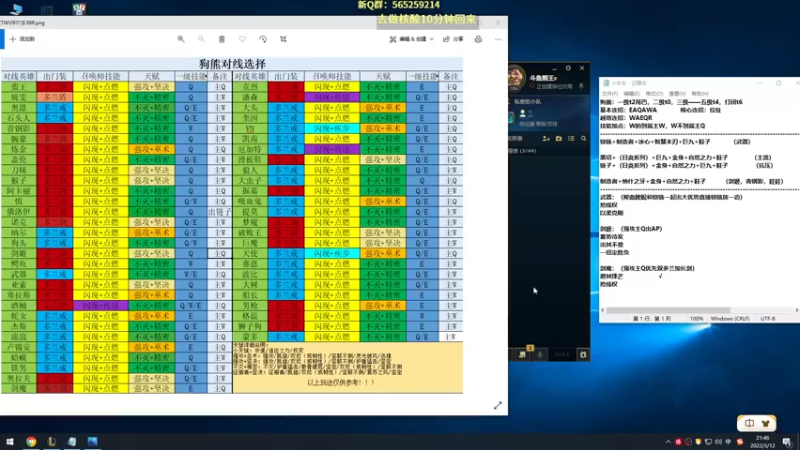The image size is (800, 450).
Task: Click the volume speaker icon in system tray
Action: [x=718, y=442]
